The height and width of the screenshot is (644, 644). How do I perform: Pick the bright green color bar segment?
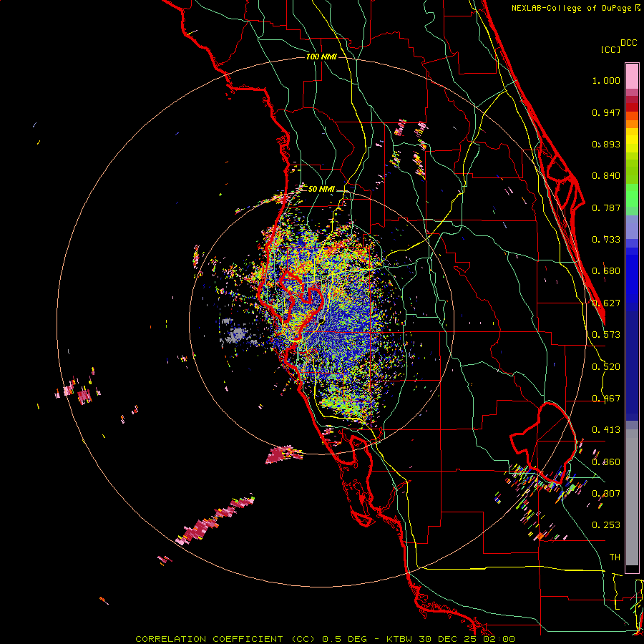[x=632, y=195]
